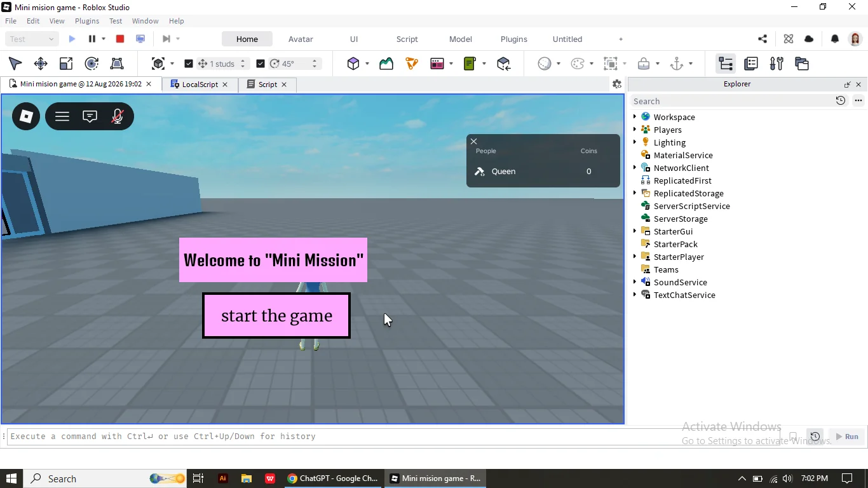The image size is (868, 488).
Task: Open Explorer panel options (three dots)
Action: tap(858, 101)
